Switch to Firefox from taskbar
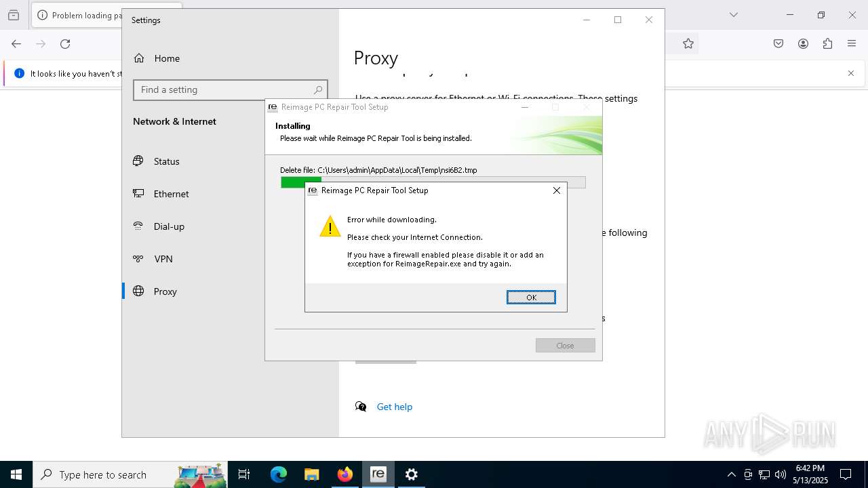The height and width of the screenshot is (488, 868). (345, 474)
